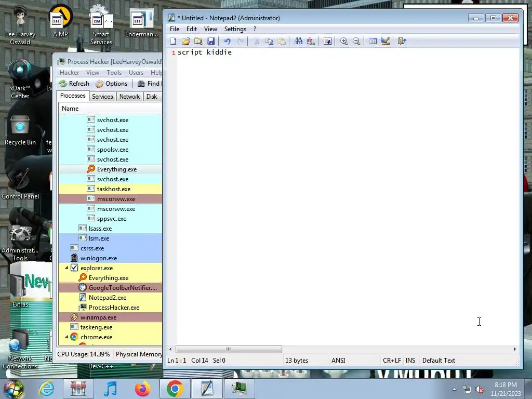Select Recycle Bin desktop icon
Image resolution: width=532 pixels, height=399 pixels.
pyautogui.click(x=20, y=131)
